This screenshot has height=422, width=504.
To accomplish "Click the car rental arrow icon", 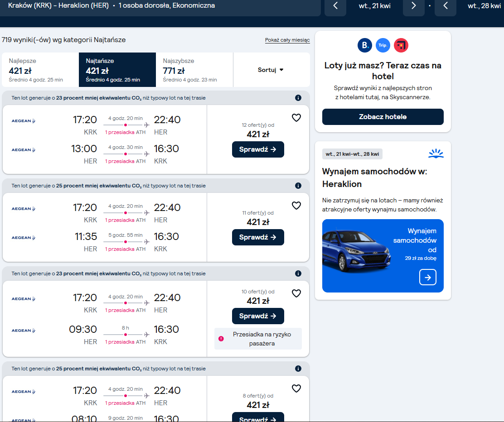I will click(428, 278).
